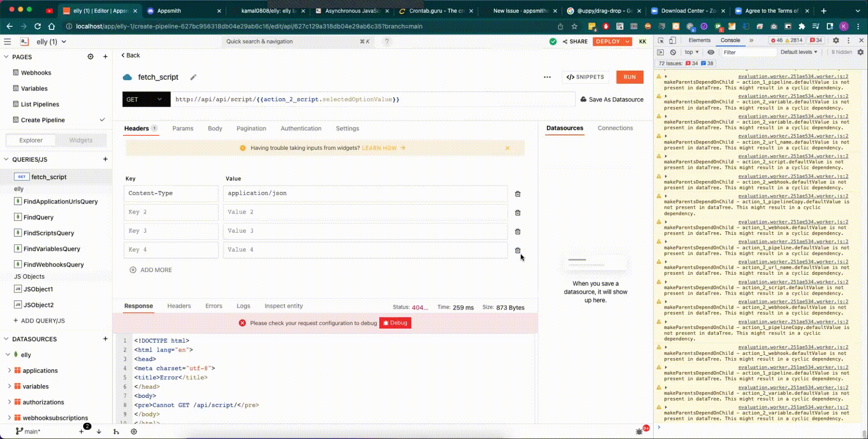Screen dimensions: 868x439
Task: Open git branch settings gear in bottom bar
Action: [x=134, y=432]
